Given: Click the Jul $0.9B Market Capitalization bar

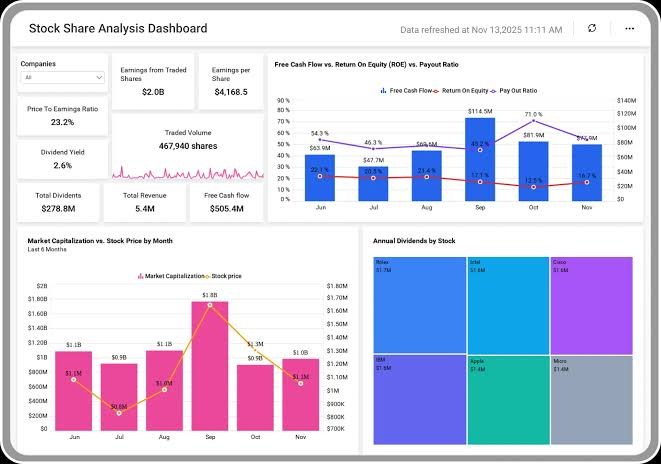Looking at the screenshot, I should click(119, 397).
